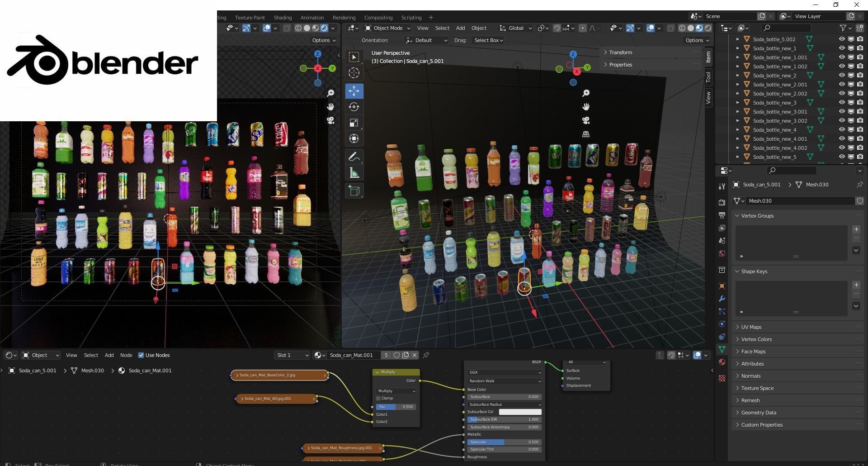Zoom the right viewport with magnifier icon
Screen dimensions: 868x466
click(586, 93)
